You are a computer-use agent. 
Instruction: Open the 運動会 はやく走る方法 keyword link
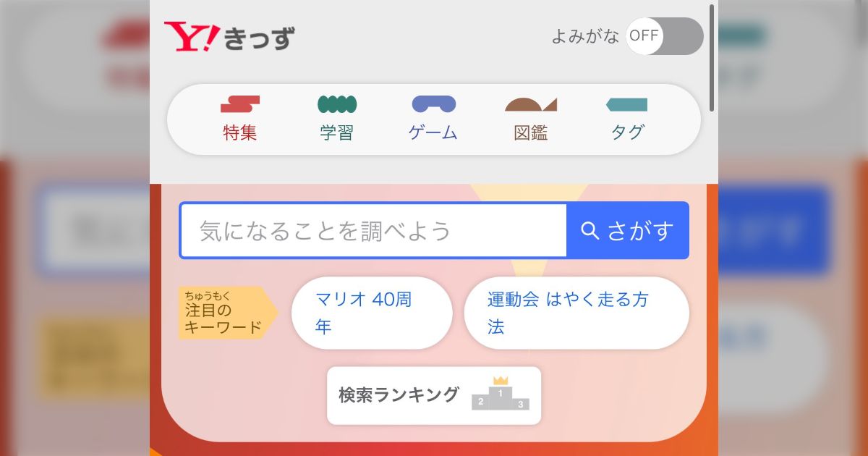576,313
